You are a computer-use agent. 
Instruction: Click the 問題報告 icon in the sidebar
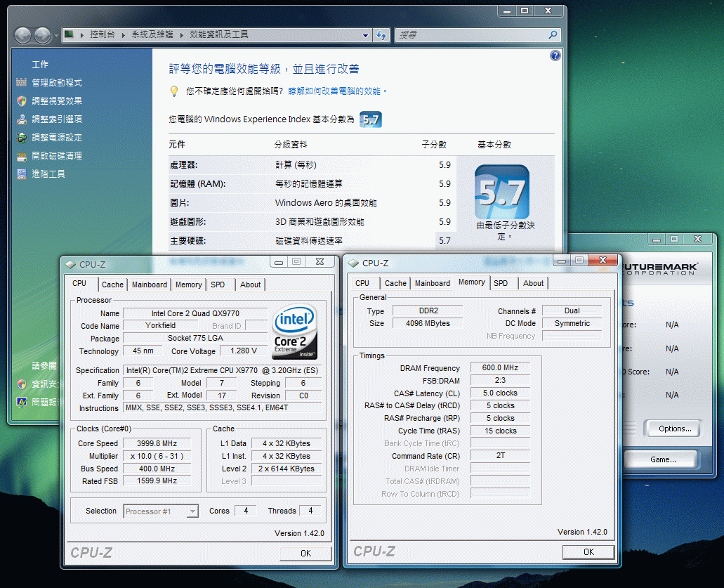click(22, 402)
